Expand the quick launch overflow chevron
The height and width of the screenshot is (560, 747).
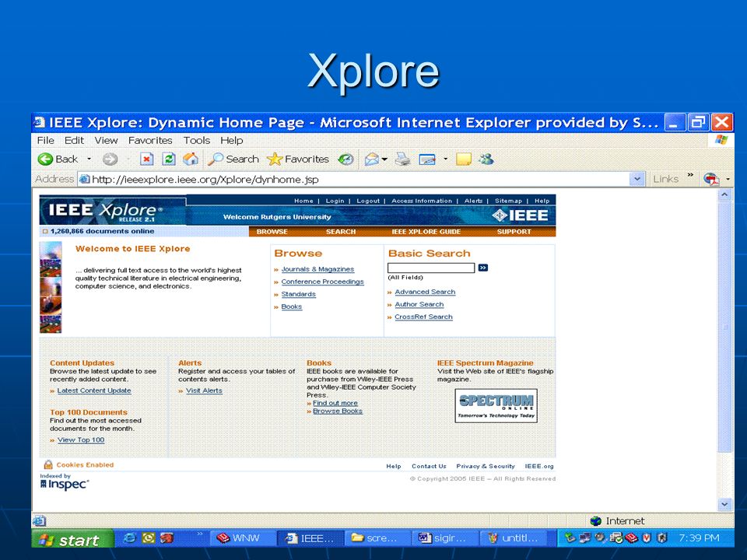pyautogui.click(x=200, y=534)
